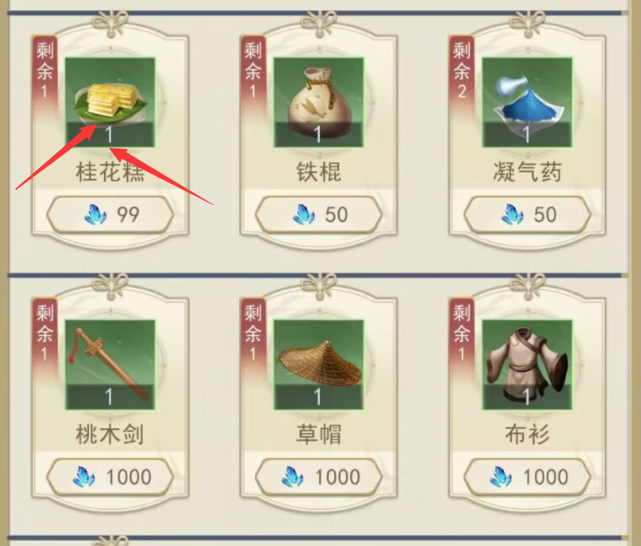The width and height of the screenshot is (641, 546).
Task: Click 剩余2 stock tag on 凝气药
Action: [462, 70]
